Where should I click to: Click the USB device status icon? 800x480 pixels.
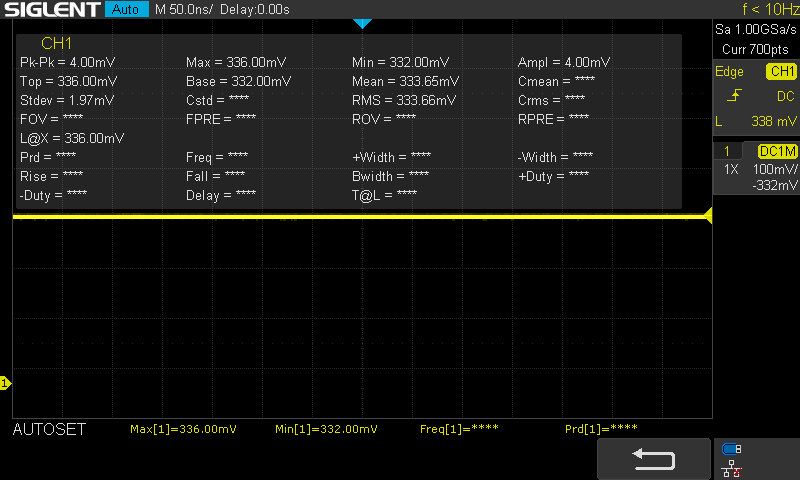tap(731, 449)
